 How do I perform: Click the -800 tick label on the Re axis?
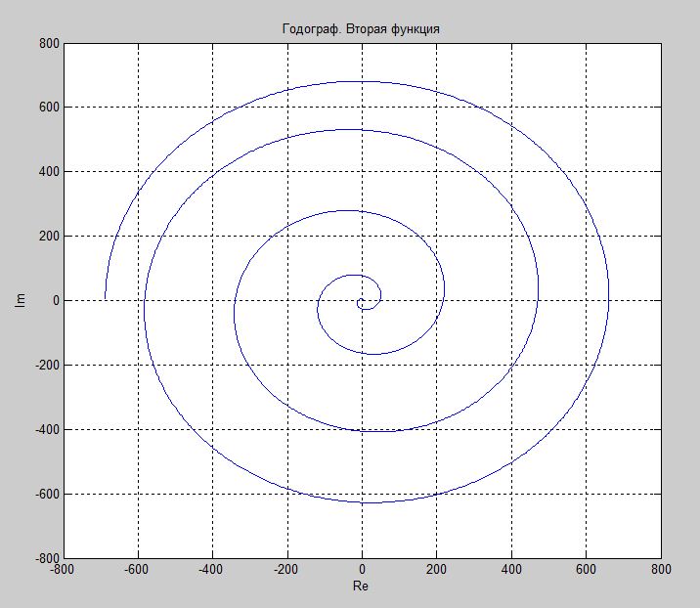point(62,570)
